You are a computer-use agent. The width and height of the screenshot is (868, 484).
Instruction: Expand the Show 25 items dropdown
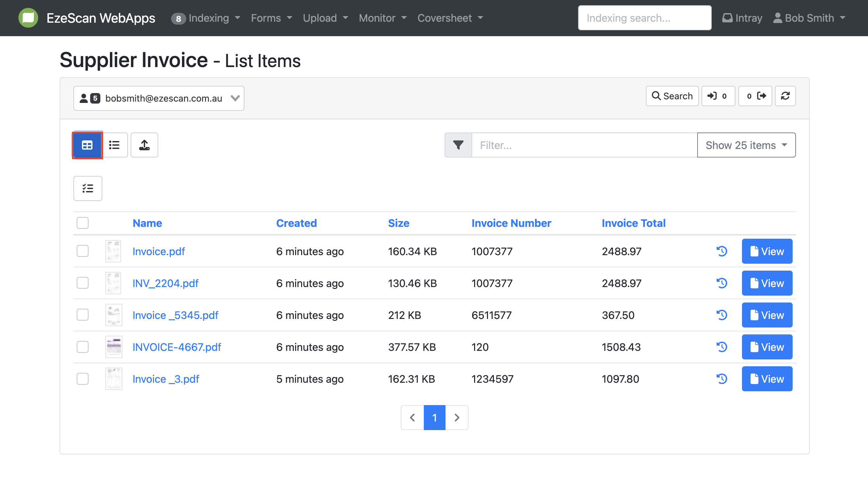point(746,145)
